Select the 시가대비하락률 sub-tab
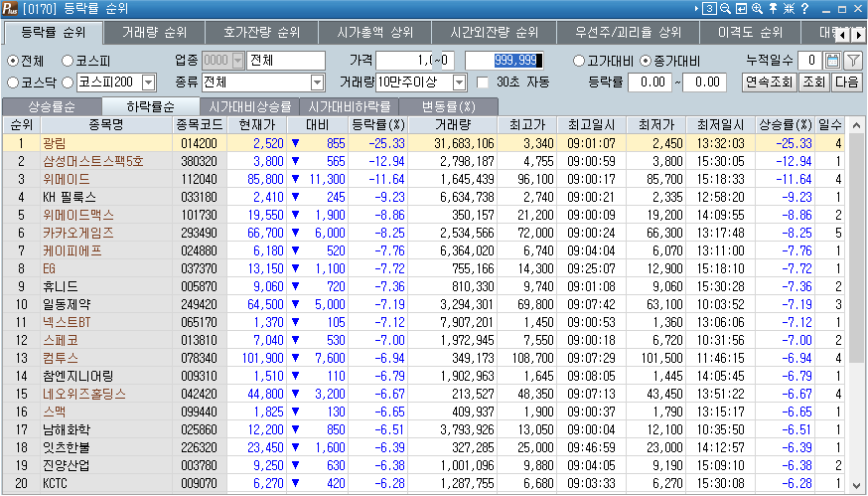Screen dimensions: 868x496 point(350,106)
